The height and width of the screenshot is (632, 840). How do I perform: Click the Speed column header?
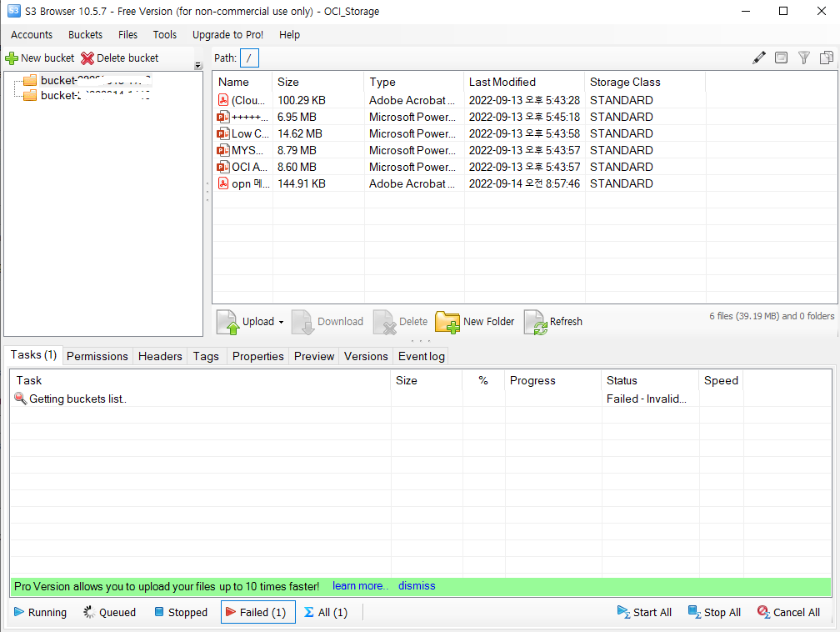point(721,380)
